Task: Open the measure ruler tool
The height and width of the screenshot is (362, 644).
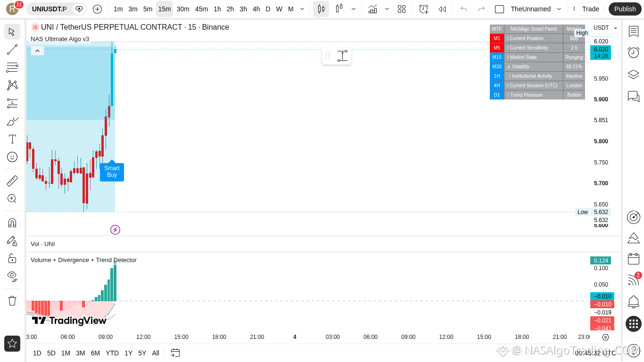Action: pyautogui.click(x=12, y=181)
